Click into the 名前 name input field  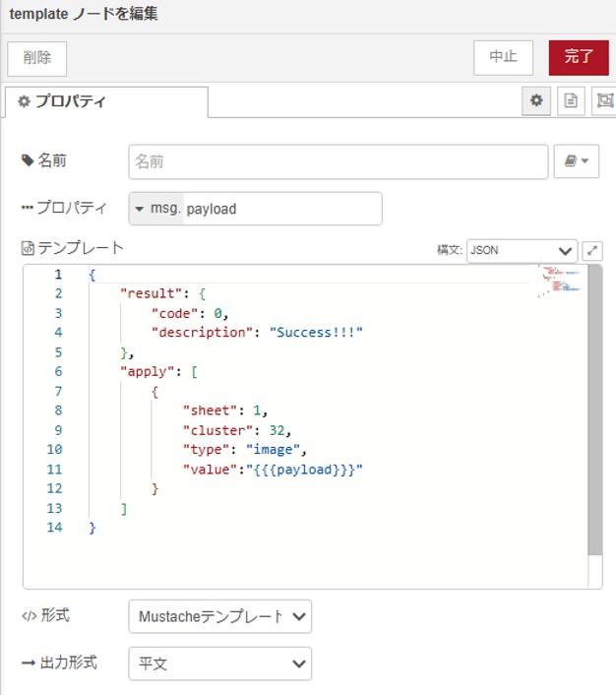(x=338, y=161)
